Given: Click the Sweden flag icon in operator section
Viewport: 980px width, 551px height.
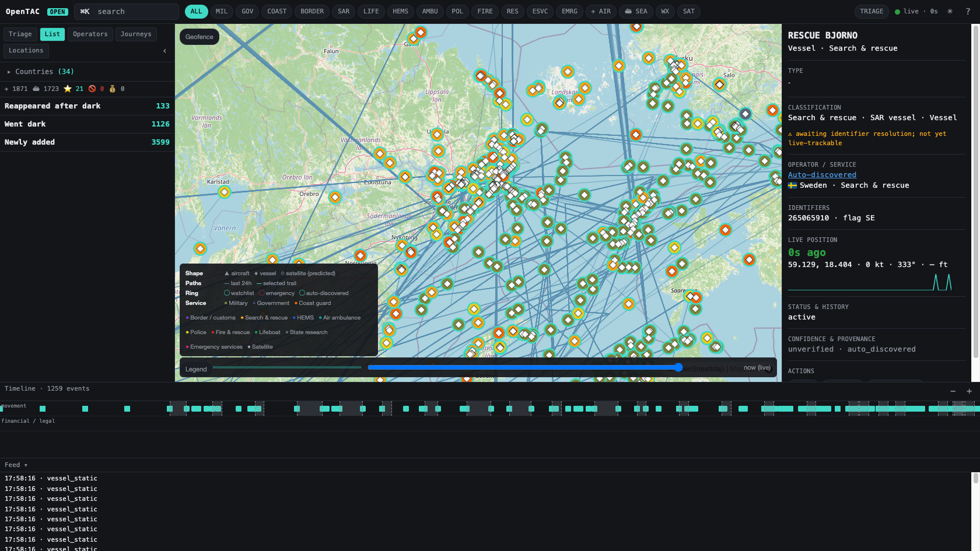Looking at the screenshot, I should pos(792,185).
